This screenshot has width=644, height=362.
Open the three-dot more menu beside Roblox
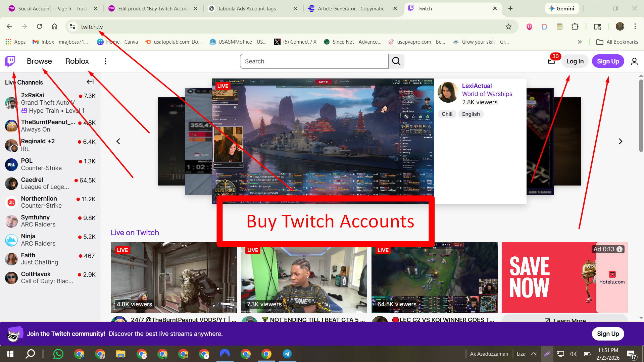105,61
